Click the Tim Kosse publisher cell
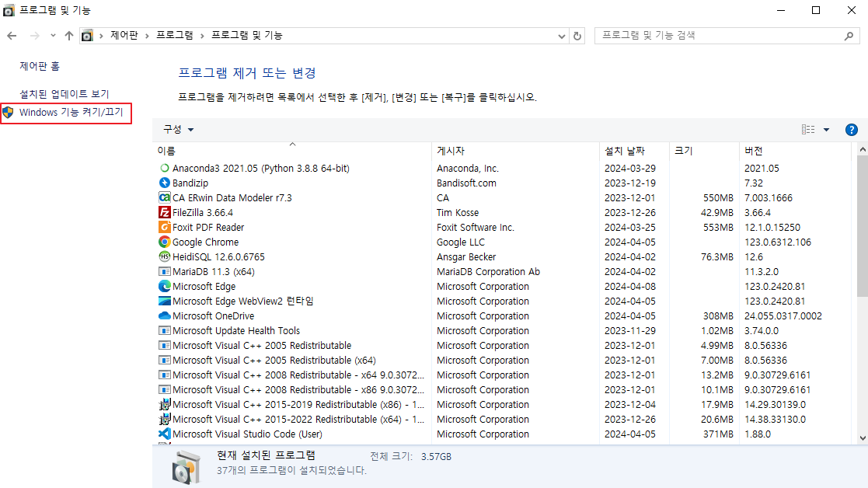Image resolution: width=868 pixels, height=488 pixels. point(458,212)
